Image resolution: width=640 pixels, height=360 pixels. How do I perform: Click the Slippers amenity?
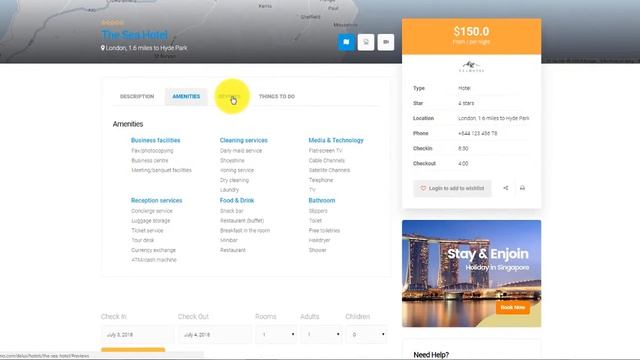tap(318, 211)
